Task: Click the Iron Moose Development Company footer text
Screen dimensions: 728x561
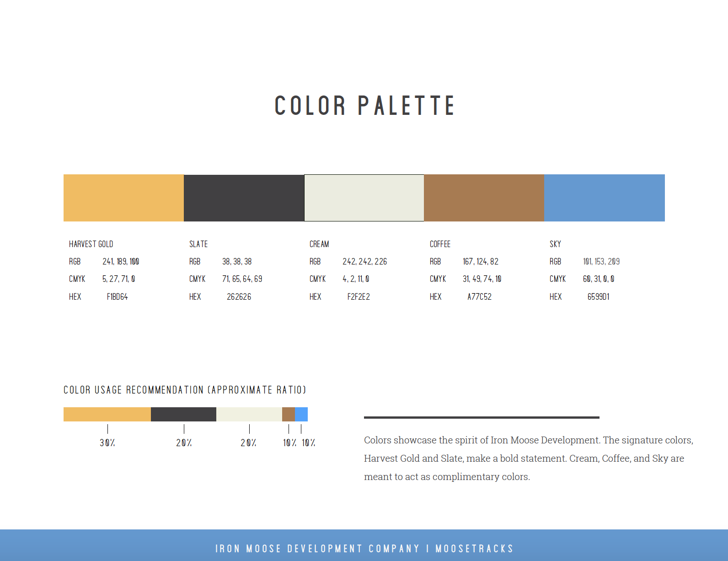Action: pyautogui.click(x=364, y=548)
